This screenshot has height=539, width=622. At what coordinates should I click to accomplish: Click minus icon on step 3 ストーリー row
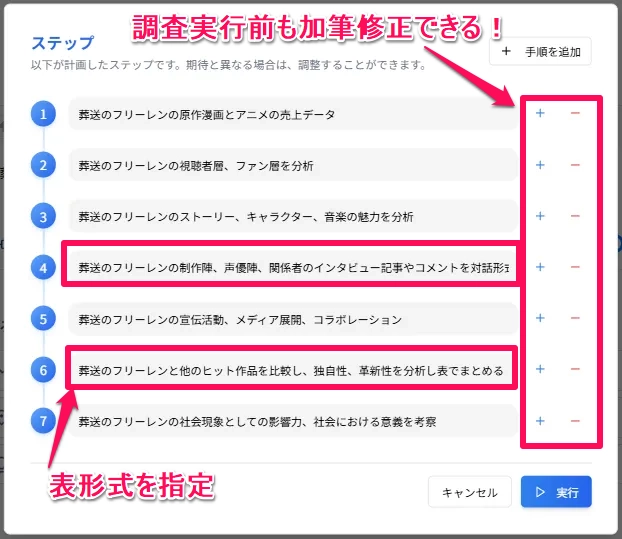(x=575, y=216)
